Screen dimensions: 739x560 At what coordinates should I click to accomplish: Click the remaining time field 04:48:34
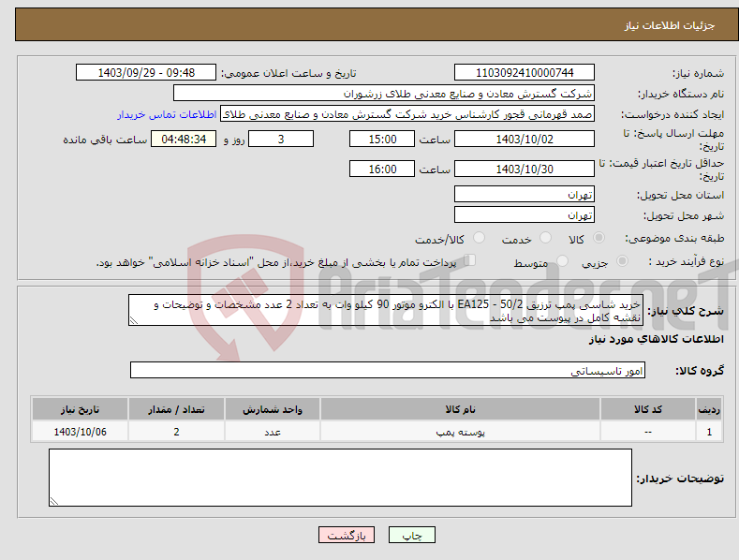tap(184, 139)
